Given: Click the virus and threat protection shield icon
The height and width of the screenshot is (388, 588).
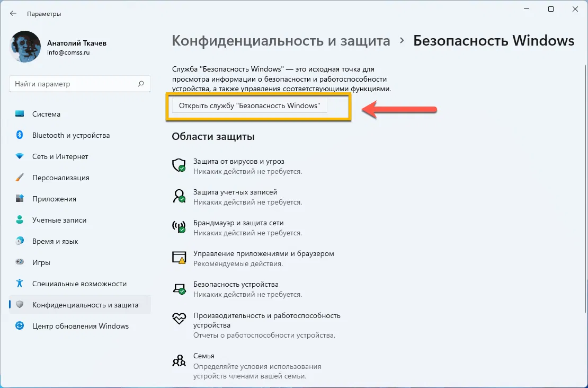Looking at the screenshot, I should point(179,165).
